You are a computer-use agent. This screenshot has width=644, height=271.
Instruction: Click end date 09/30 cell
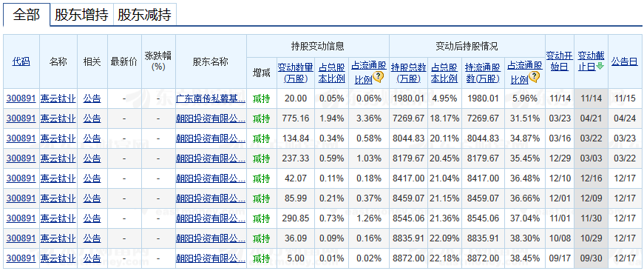tap(591, 258)
